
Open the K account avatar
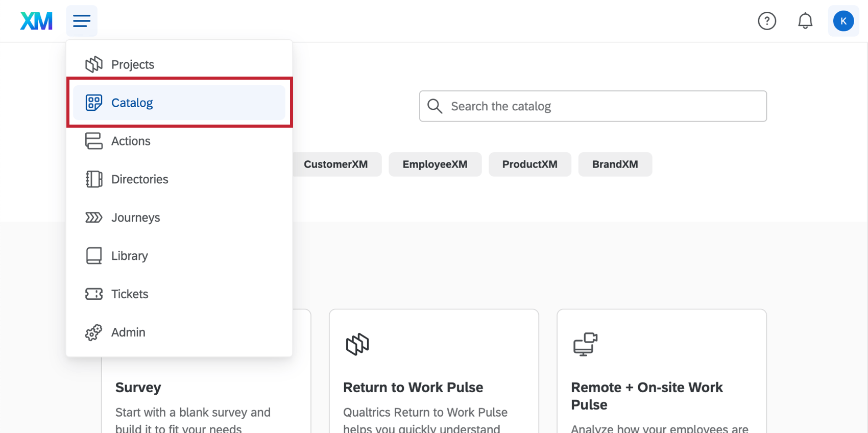pyautogui.click(x=843, y=21)
